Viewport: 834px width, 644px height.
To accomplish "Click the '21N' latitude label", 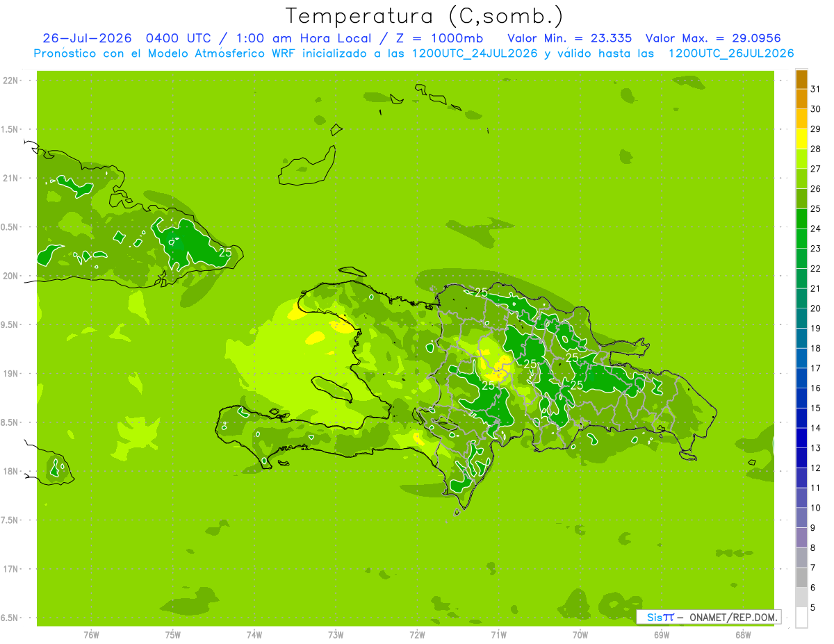I will tap(10, 178).
